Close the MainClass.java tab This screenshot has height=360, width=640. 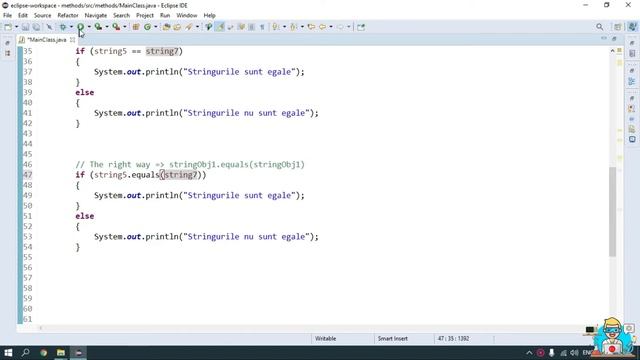click(x=72, y=40)
